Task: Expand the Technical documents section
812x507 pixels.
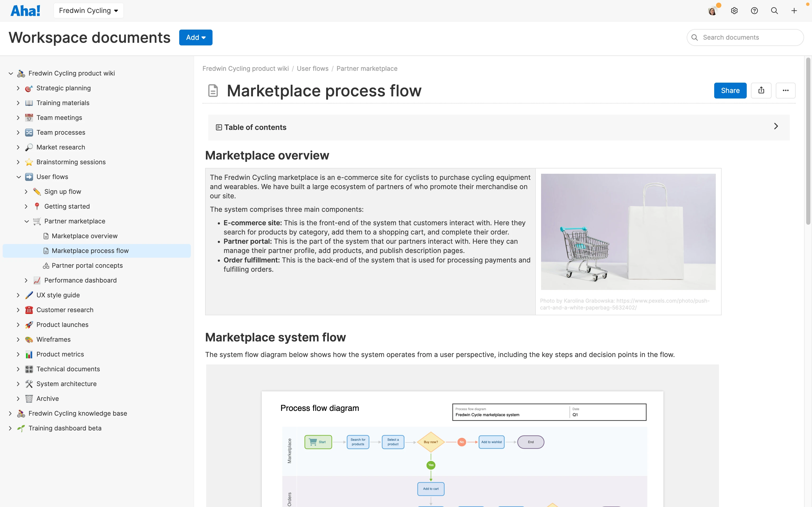Action: (19, 369)
